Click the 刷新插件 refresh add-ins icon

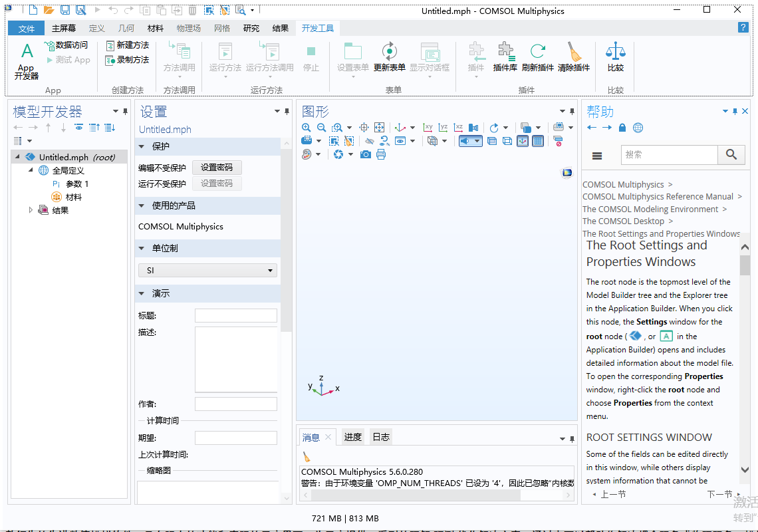click(x=537, y=57)
